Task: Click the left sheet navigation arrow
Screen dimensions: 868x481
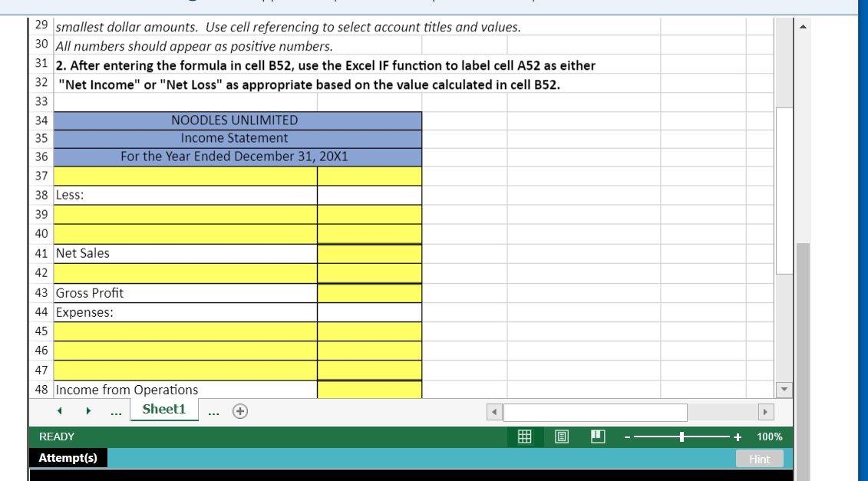Action: point(59,410)
